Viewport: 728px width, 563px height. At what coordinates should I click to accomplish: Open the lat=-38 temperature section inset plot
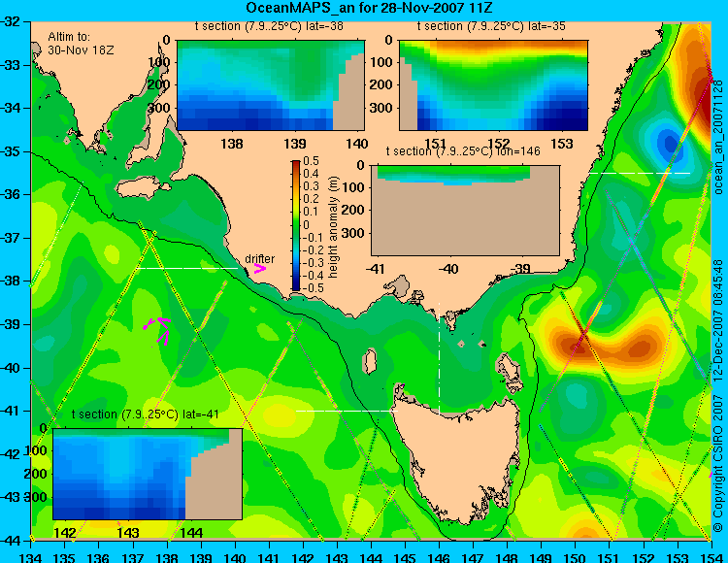(x=271, y=85)
